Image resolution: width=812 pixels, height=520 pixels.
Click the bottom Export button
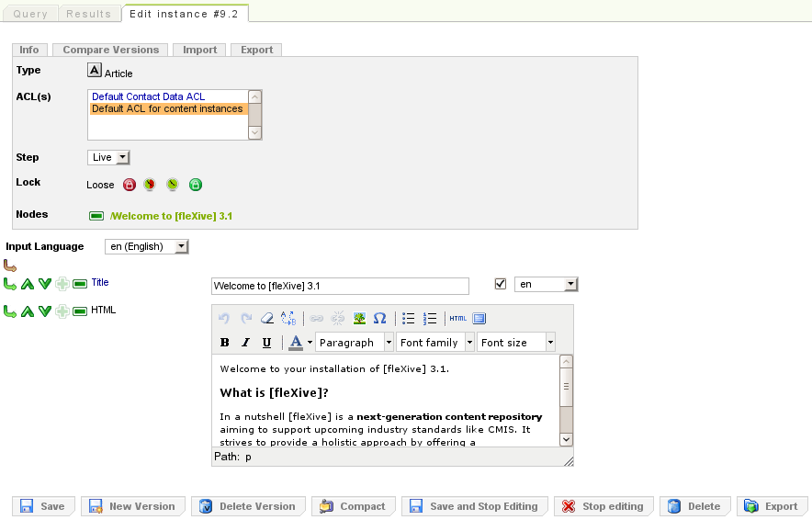(x=773, y=506)
